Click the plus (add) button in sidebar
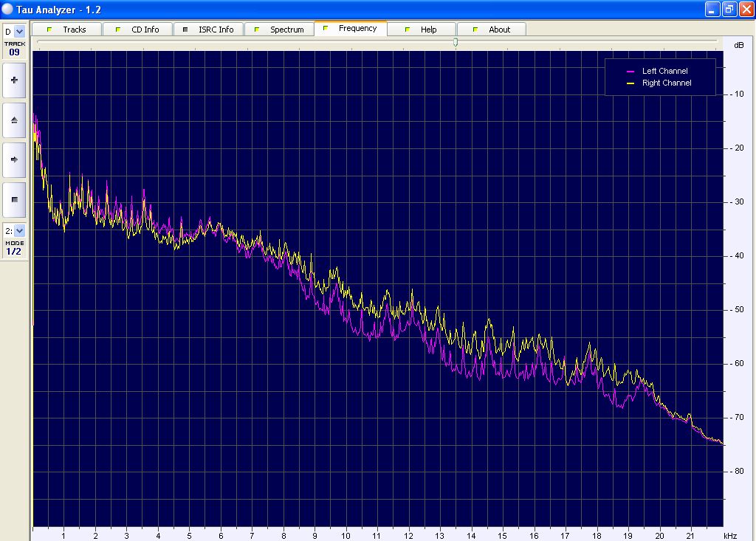 coord(14,80)
